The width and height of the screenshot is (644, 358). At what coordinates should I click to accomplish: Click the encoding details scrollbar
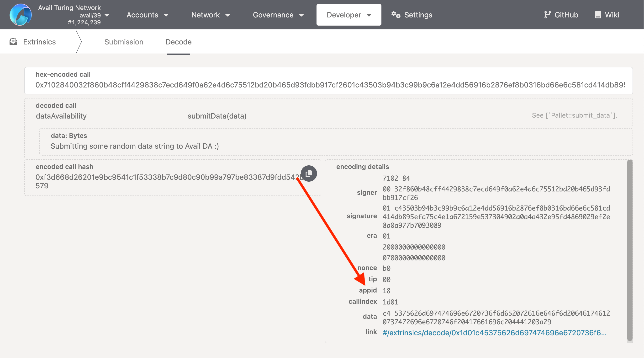pyautogui.click(x=629, y=250)
